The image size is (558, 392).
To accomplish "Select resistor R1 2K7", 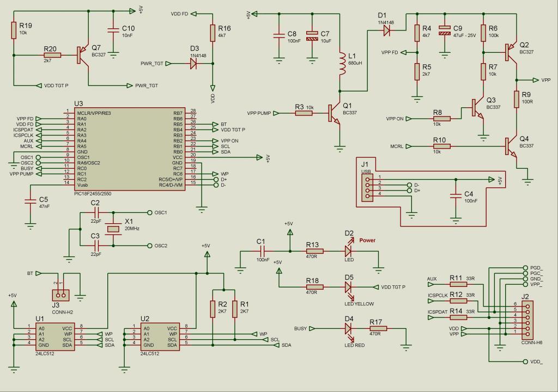I will pos(234,309).
